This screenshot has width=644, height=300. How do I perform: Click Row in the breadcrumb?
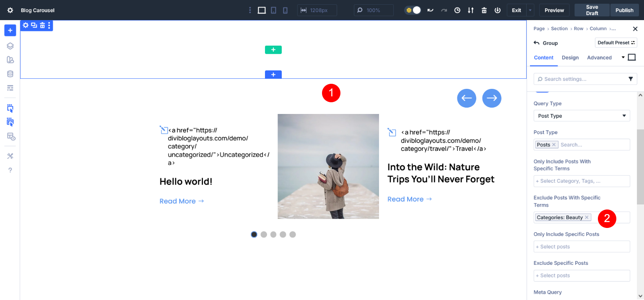tap(579, 28)
